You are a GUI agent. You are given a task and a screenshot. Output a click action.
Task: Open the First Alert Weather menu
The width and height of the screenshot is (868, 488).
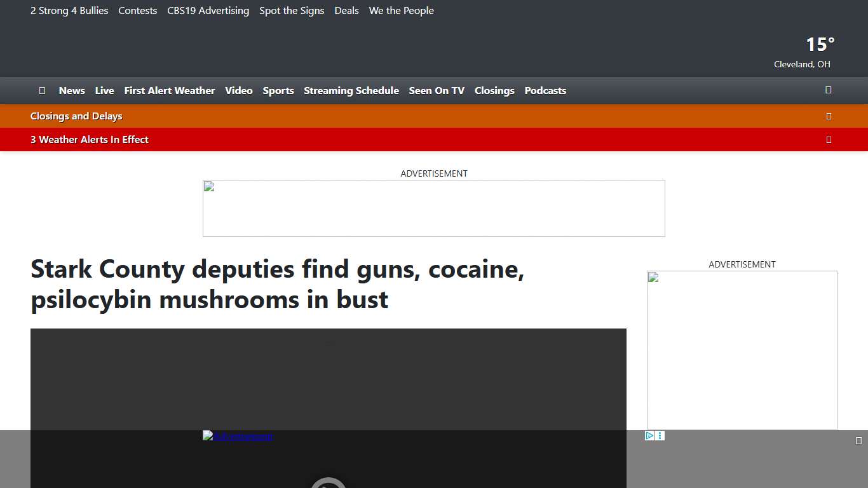click(x=169, y=90)
